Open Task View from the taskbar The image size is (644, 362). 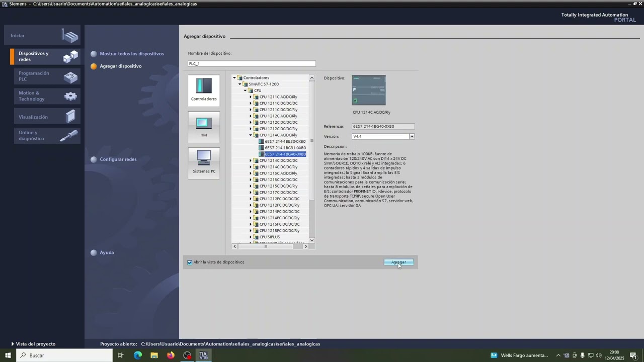121,355
